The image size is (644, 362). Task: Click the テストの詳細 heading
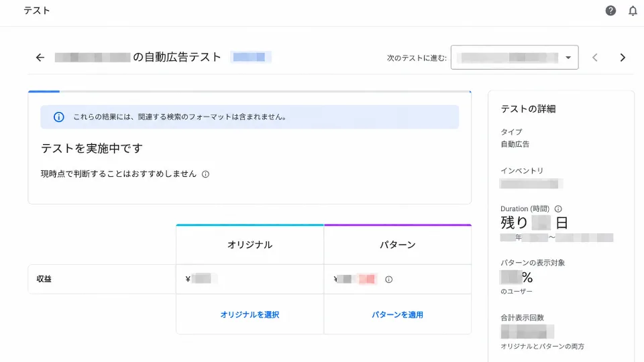coord(528,109)
